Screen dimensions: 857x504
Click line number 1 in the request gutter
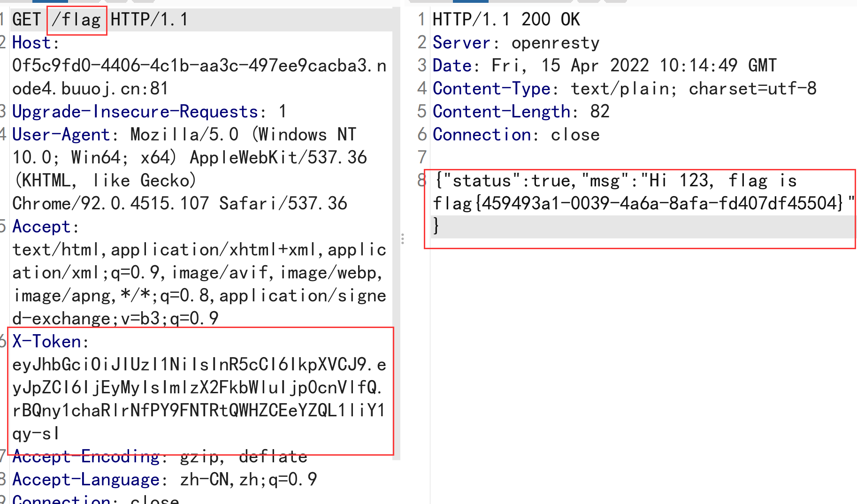pyautogui.click(x=3, y=20)
